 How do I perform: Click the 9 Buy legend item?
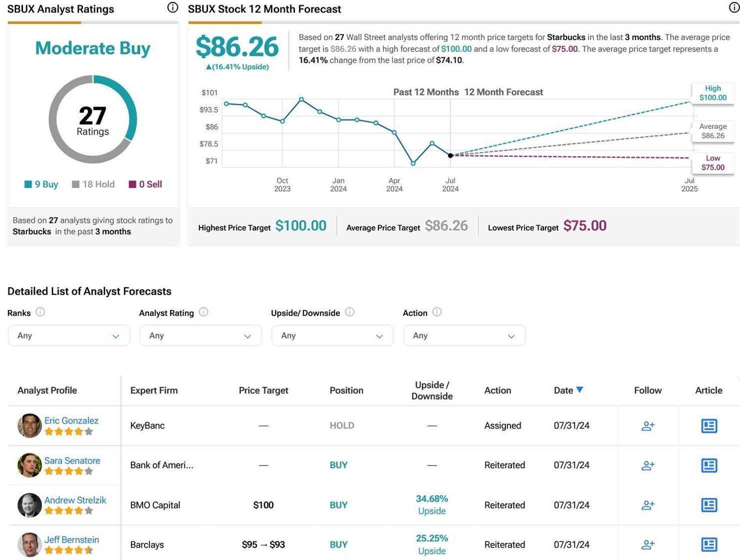[x=41, y=184]
